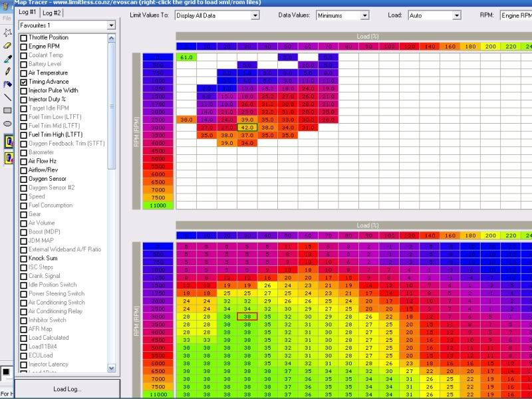Image resolution: width=532 pixels, height=399 pixels.
Task: Select the Line drawing tool
Action: coord(7,97)
